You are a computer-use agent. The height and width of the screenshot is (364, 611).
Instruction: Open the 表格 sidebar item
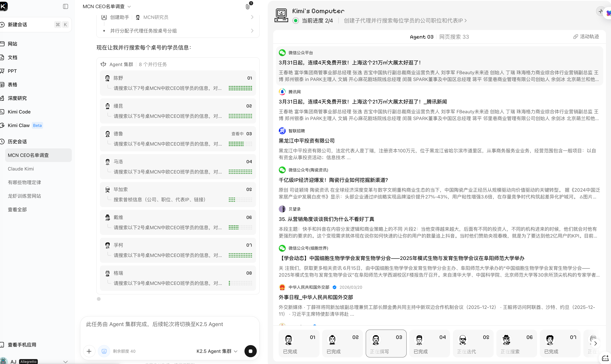pos(12,85)
